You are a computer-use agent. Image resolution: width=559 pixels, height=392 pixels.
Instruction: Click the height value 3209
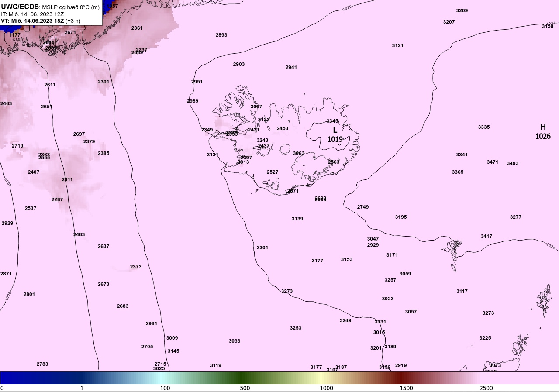(462, 10)
